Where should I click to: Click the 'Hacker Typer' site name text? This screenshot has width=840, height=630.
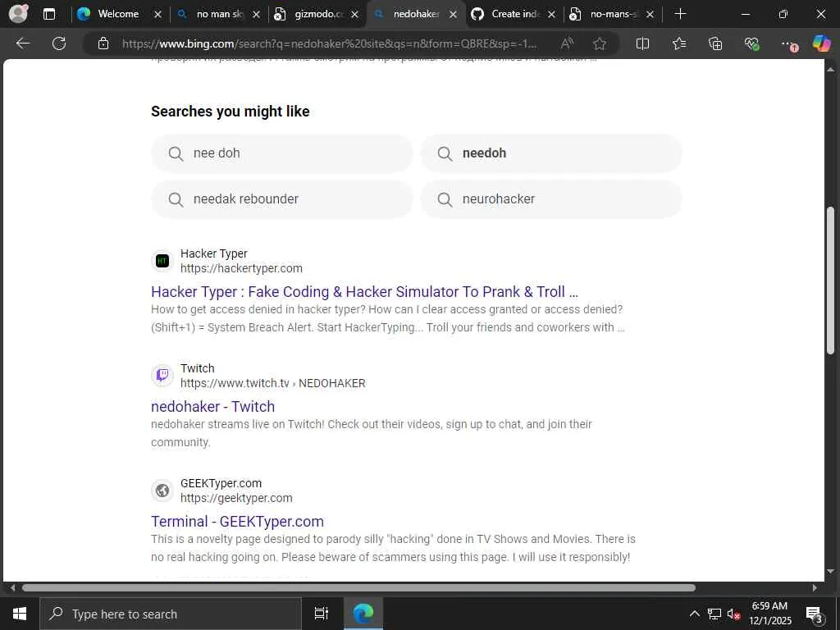coord(214,253)
